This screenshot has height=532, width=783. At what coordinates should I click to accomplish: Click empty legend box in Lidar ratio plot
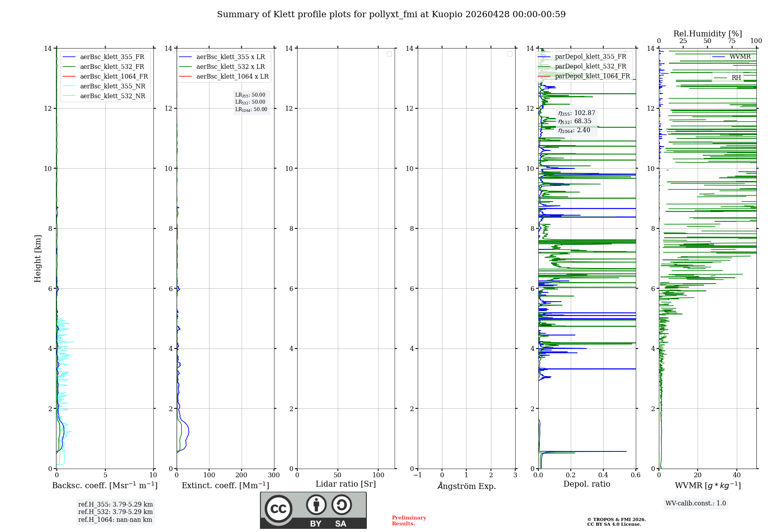[389, 54]
